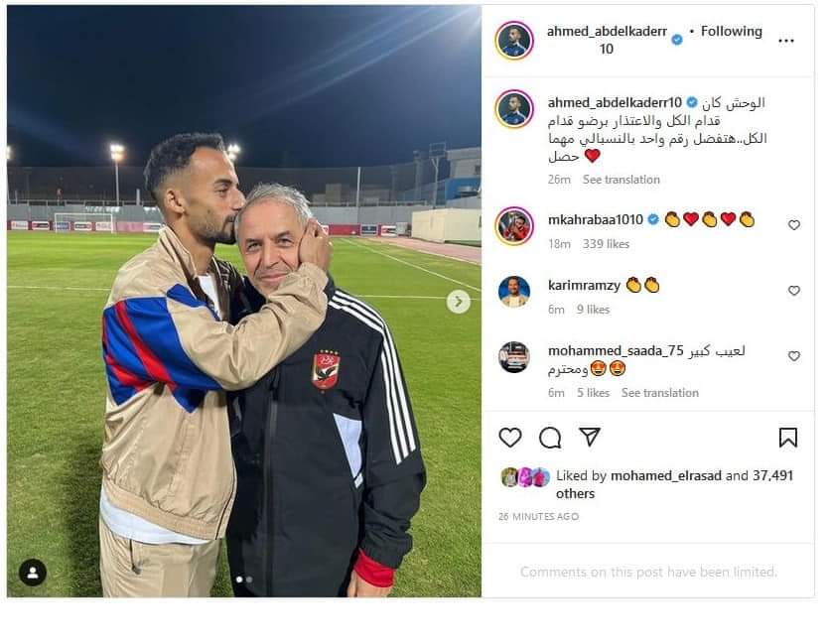Screen dimensions: 830x644
Task: Like mohammed_saada_75's comment
Action: pos(793,356)
